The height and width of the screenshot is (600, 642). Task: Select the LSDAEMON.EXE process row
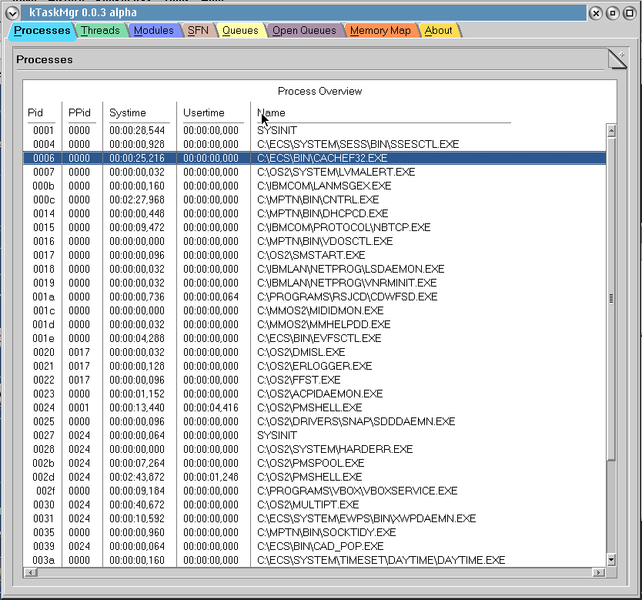(314, 269)
